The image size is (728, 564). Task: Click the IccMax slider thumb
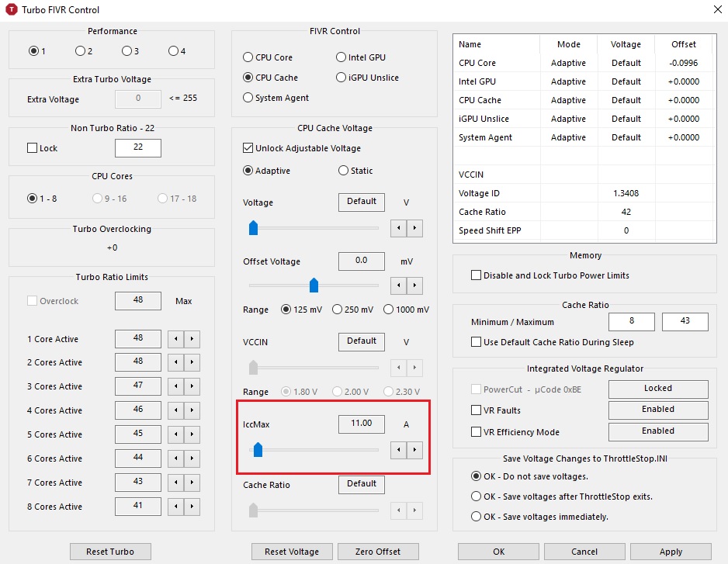coord(258,449)
